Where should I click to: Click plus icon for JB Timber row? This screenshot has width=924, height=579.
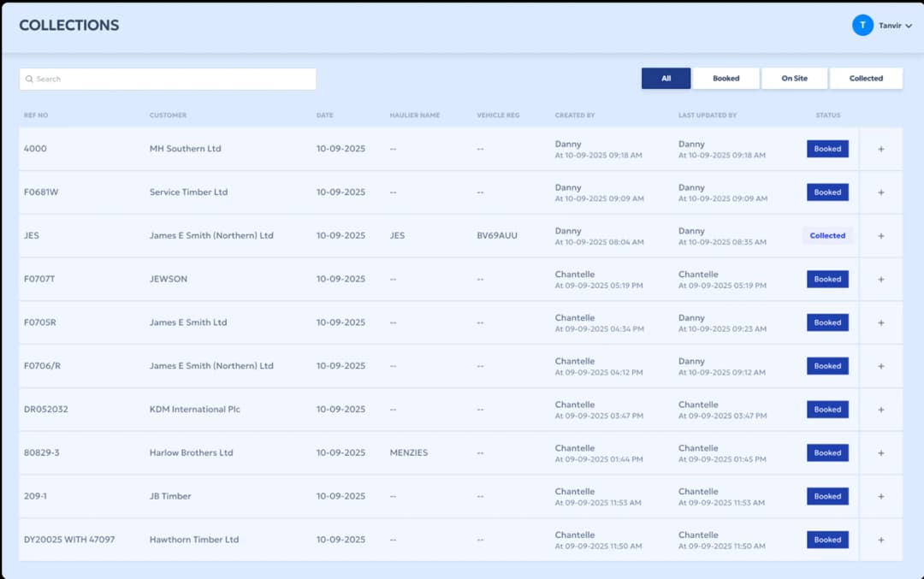coord(880,496)
